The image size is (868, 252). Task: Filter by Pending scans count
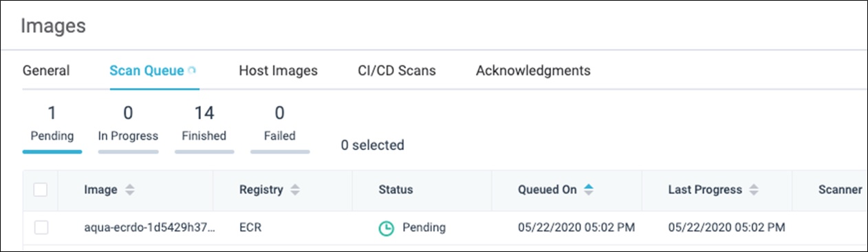(x=52, y=124)
